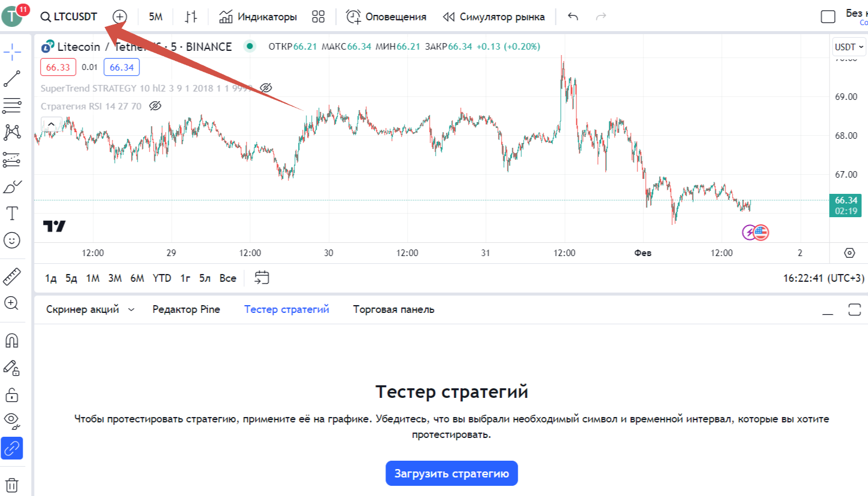
Task: Collapse the indicator legend chevron
Action: pyautogui.click(x=51, y=124)
